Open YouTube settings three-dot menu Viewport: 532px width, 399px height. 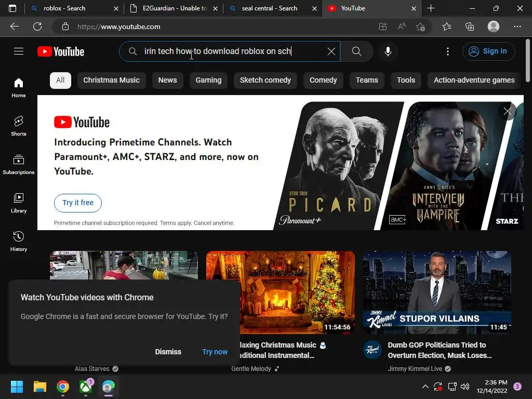(448, 51)
